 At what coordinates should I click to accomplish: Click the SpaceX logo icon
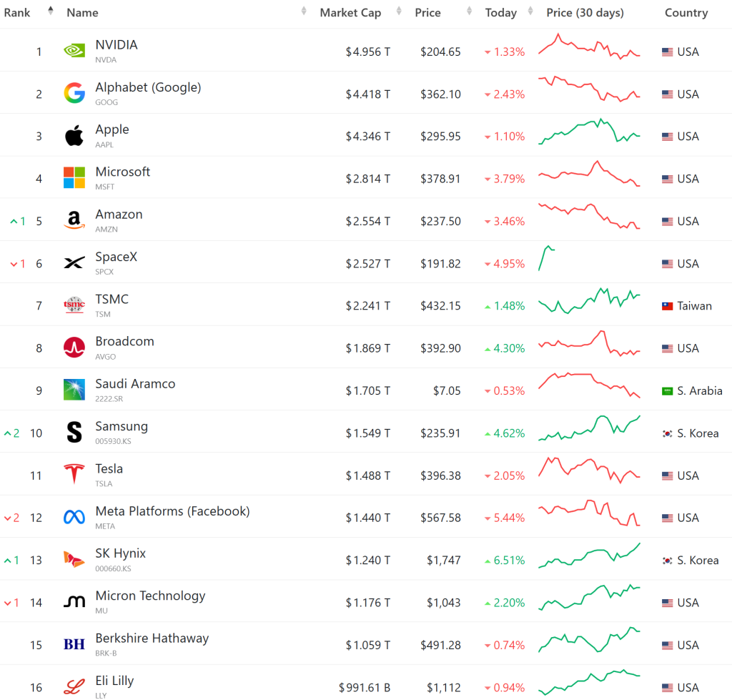click(74, 262)
